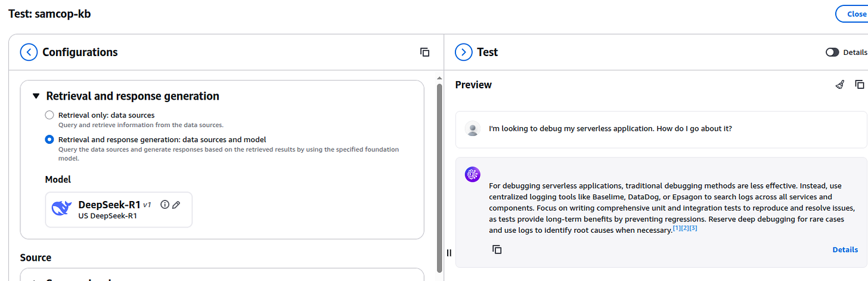Click the DeepSeek whale logo
This screenshot has height=281, width=868.
(x=61, y=208)
